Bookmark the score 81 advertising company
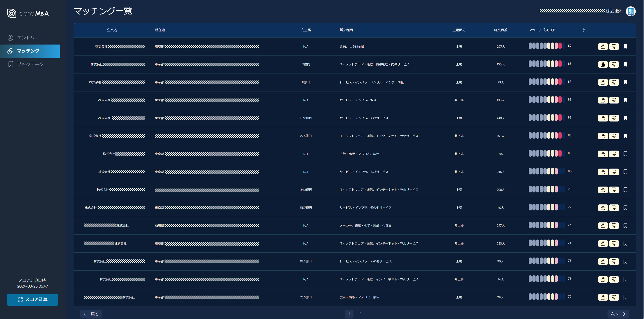Image resolution: width=644 pixels, height=319 pixels. (x=625, y=154)
